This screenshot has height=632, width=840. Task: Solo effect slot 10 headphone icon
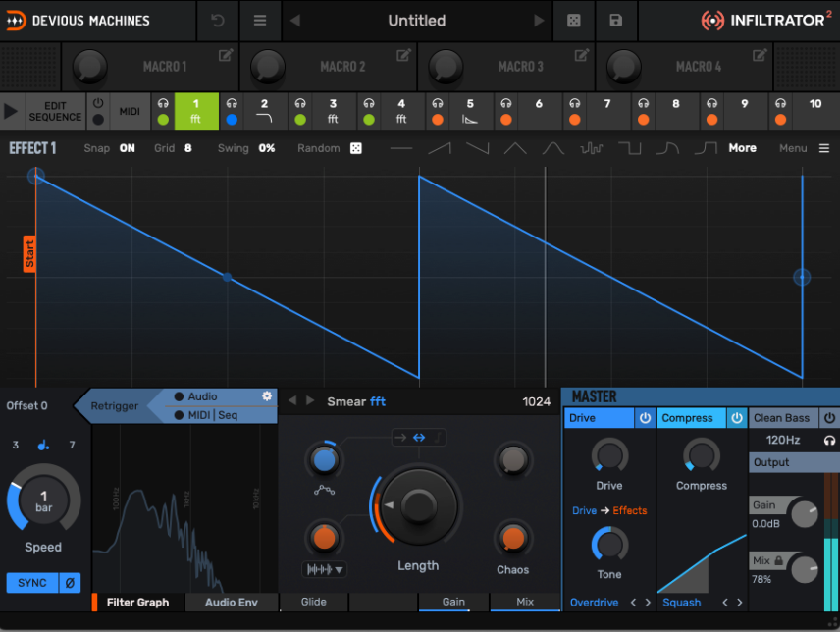pos(780,103)
